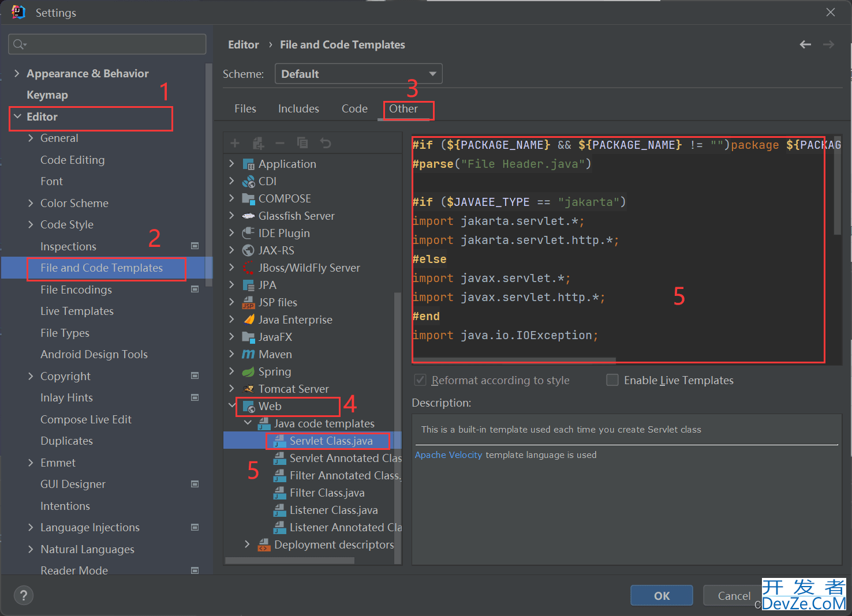
Task: Click the project-level icon beside File Encodings
Action: (x=195, y=290)
